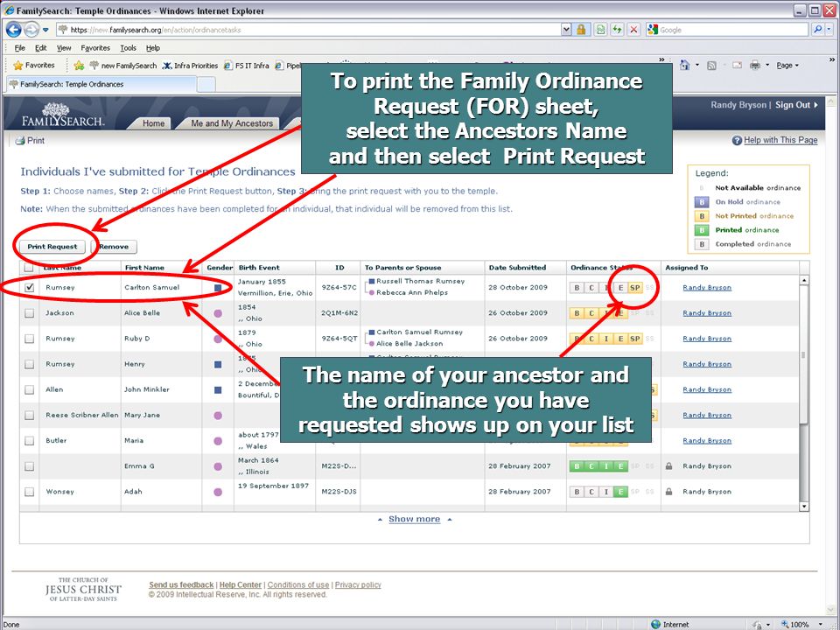Go forward with the browser Forward arrow
Viewport: 840px width, 630px height.
coord(31,30)
